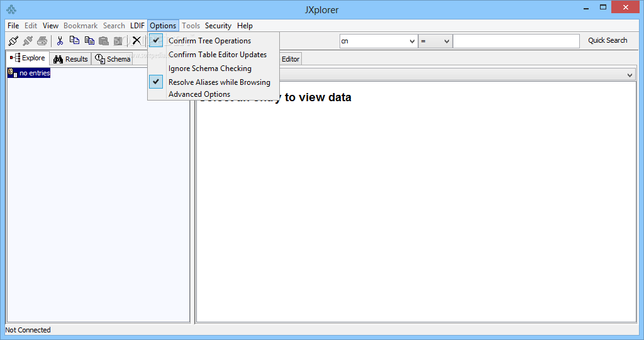Image resolution: width=644 pixels, height=340 pixels.
Task: Click the Delete X icon in the toolbar
Action: coord(136,40)
